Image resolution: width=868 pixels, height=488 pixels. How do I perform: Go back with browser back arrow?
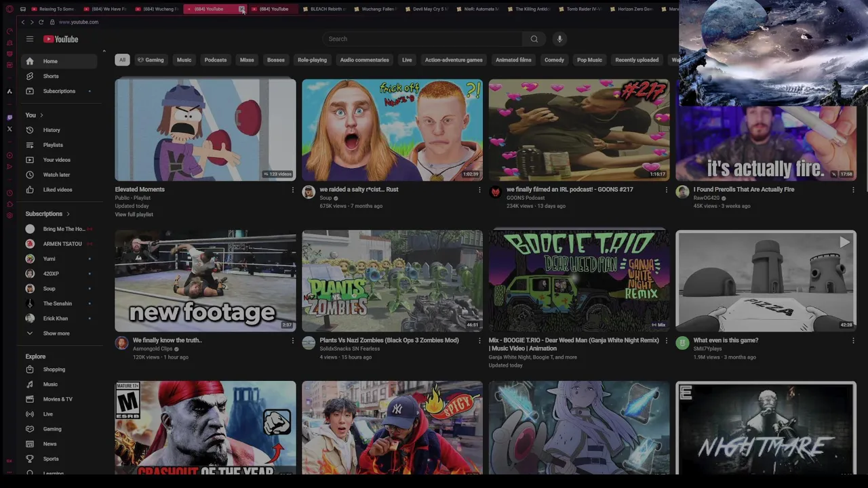(23, 22)
